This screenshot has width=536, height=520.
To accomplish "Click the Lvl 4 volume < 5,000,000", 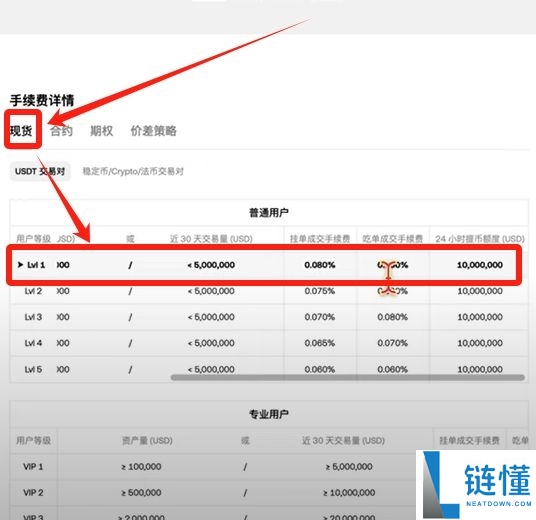I will click(x=211, y=343).
